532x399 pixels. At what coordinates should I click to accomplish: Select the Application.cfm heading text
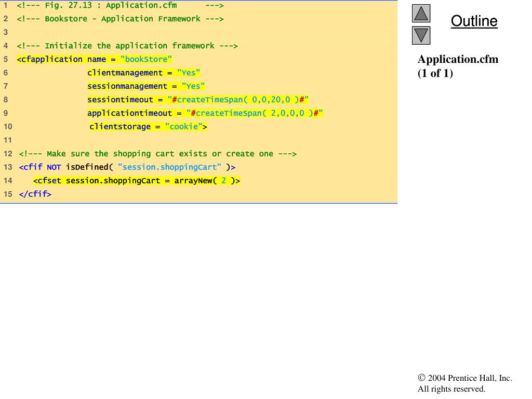pyautogui.click(x=458, y=59)
